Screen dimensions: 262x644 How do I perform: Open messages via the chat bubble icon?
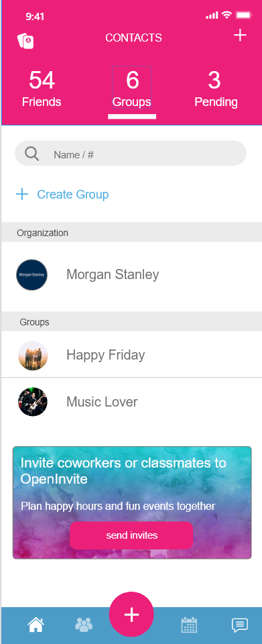[239, 625]
